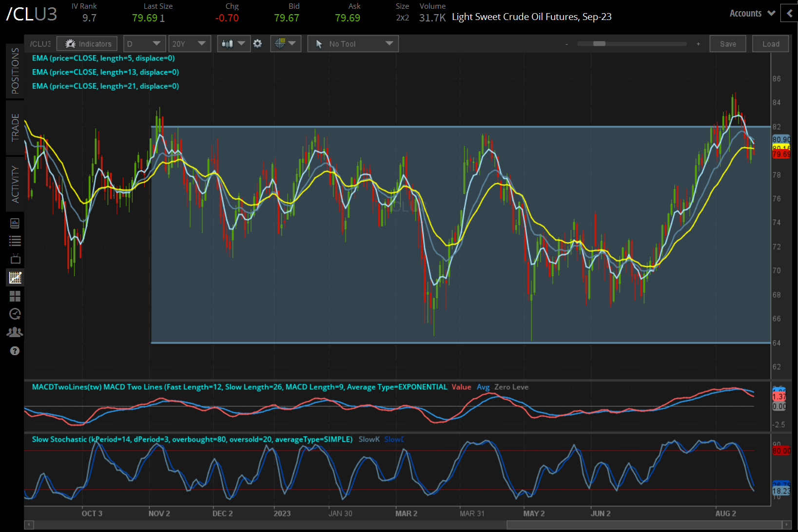
Task: Switch to the TRADE tab
Action: click(x=15, y=127)
